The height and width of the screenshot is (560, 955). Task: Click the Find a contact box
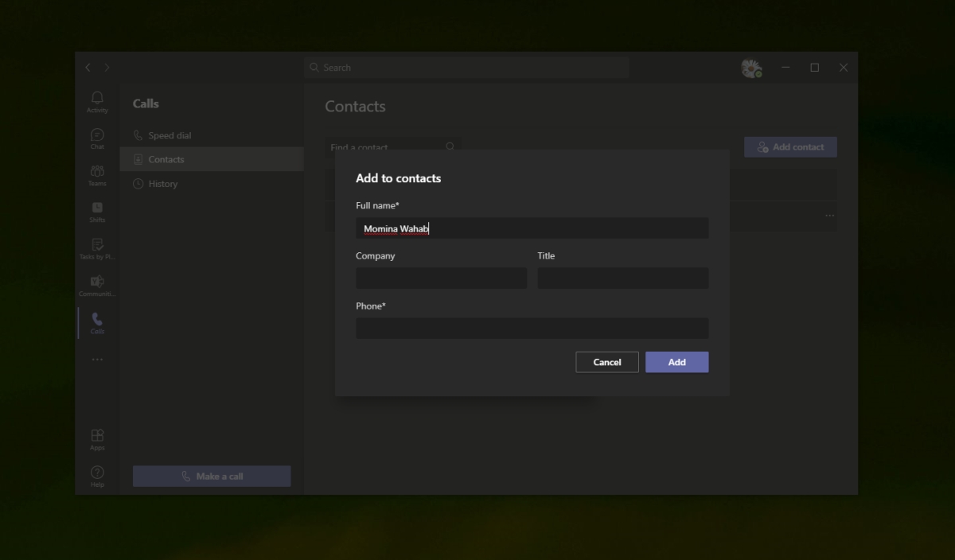(392, 147)
